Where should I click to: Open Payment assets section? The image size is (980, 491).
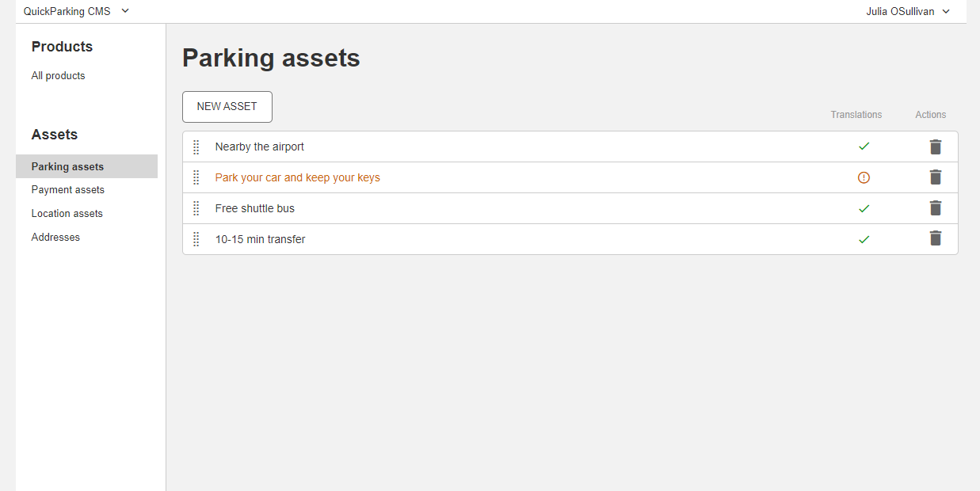click(x=68, y=190)
